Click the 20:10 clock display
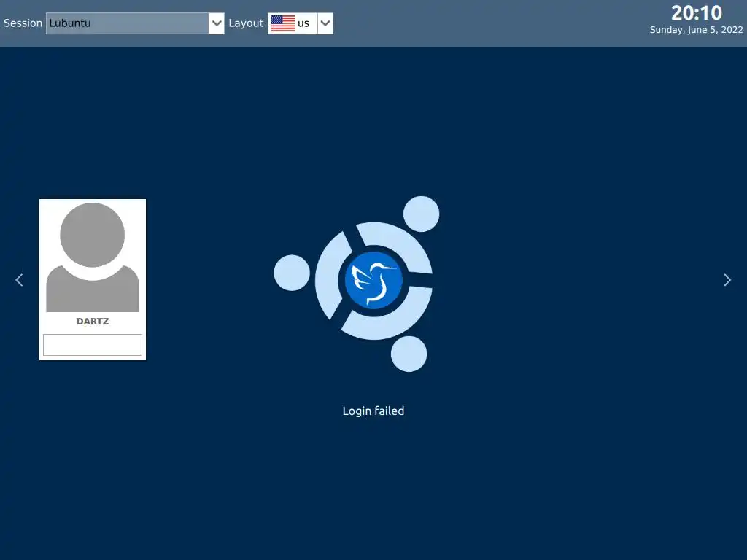Image resolution: width=747 pixels, height=560 pixels. [697, 13]
